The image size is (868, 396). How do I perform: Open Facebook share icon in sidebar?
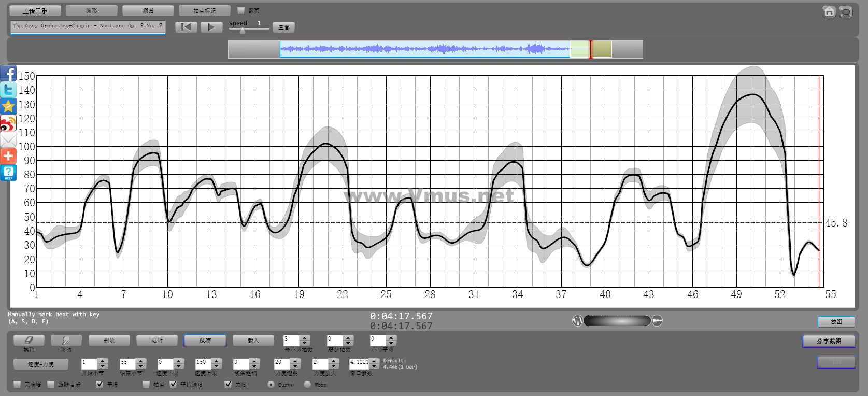click(x=8, y=74)
